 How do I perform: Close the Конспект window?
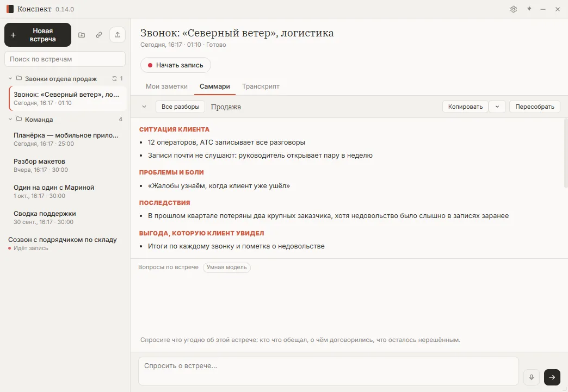point(558,9)
